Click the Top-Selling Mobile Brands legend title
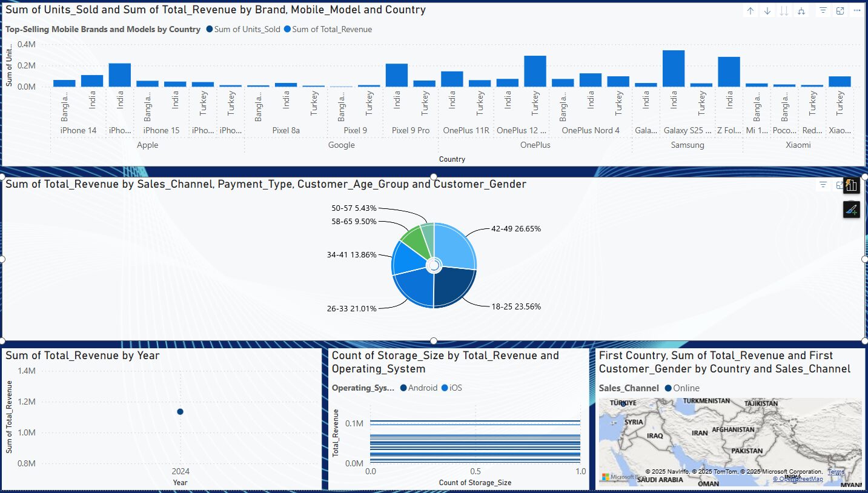 pos(103,29)
